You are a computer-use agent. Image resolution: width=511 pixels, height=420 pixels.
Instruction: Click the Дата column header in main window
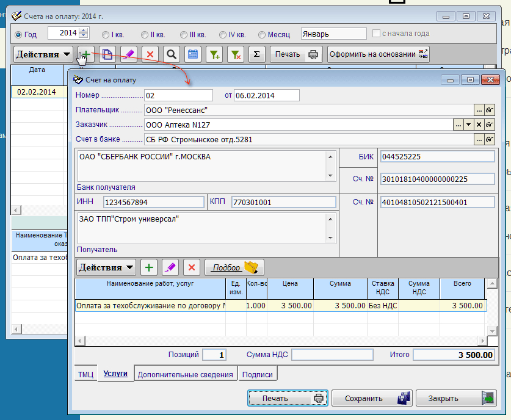37,74
